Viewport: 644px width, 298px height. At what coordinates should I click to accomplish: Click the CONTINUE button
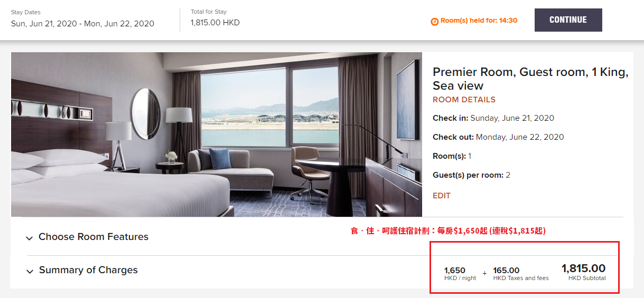tap(568, 20)
